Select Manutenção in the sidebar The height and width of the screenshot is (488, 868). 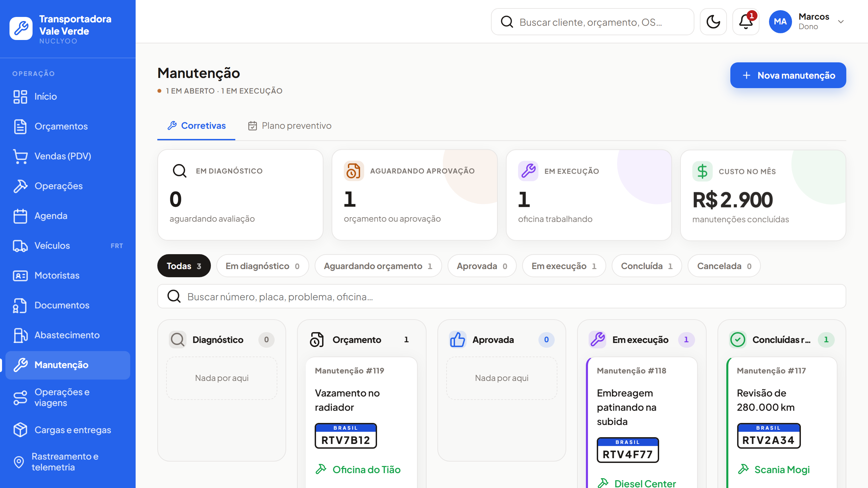pyautogui.click(x=68, y=365)
